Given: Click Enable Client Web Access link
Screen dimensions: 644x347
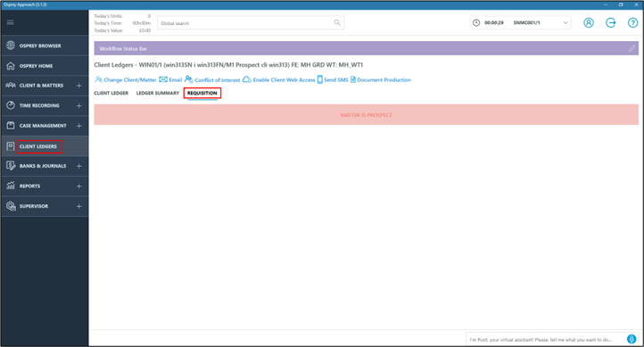Looking at the screenshot, I should click(284, 80).
